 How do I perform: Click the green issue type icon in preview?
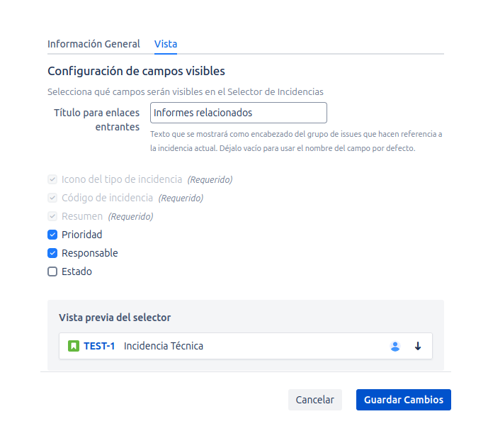point(73,346)
